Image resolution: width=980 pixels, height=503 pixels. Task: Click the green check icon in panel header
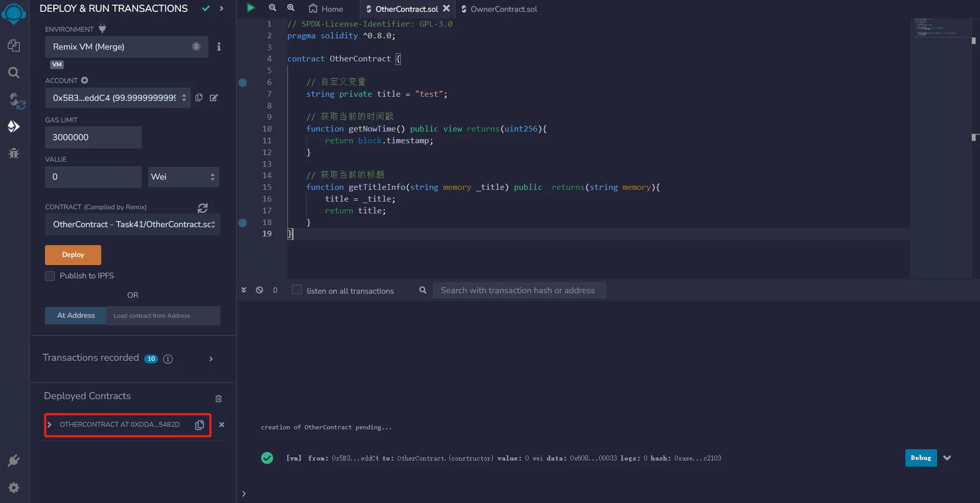[x=206, y=8]
